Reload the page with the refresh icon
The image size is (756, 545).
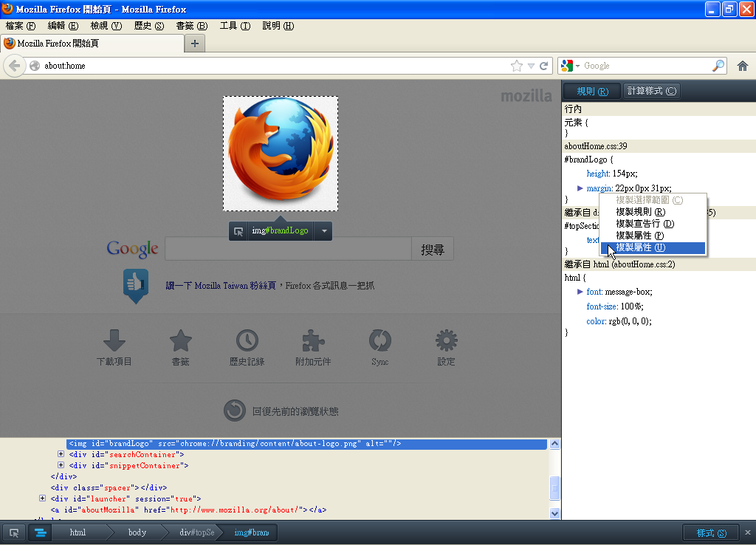tap(544, 66)
